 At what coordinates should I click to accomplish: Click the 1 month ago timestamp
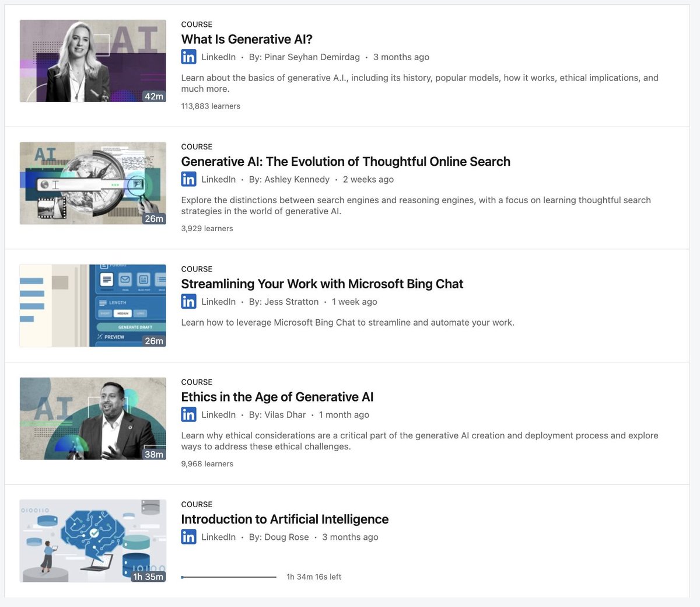(344, 415)
